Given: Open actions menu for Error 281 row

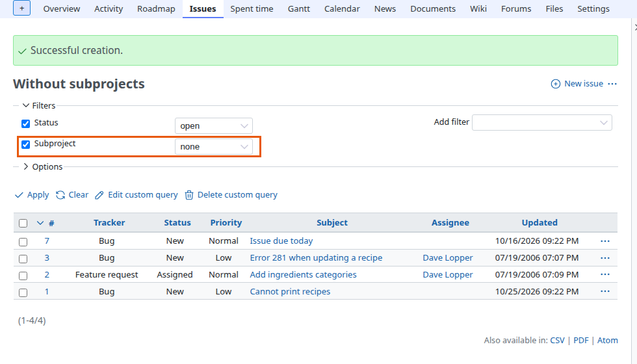Looking at the screenshot, I should click(605, 258).
